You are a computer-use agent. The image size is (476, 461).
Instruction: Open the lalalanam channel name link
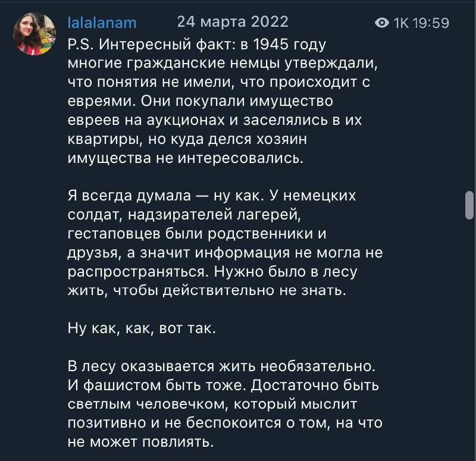[102, 23]
